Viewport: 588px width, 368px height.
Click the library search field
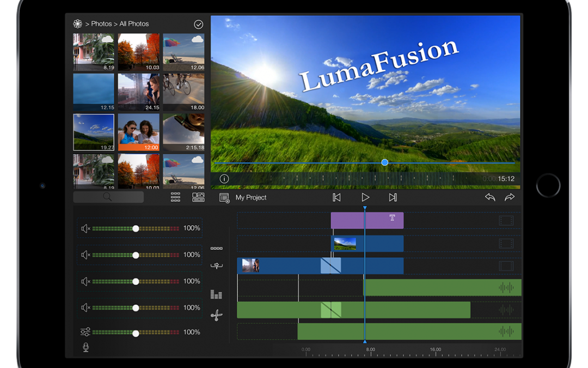(x=108, y=197)
